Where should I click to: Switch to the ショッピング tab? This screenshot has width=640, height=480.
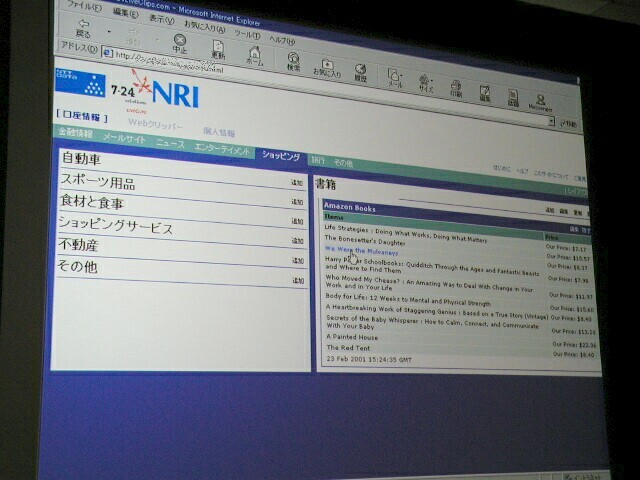click(x=281, y=156)
